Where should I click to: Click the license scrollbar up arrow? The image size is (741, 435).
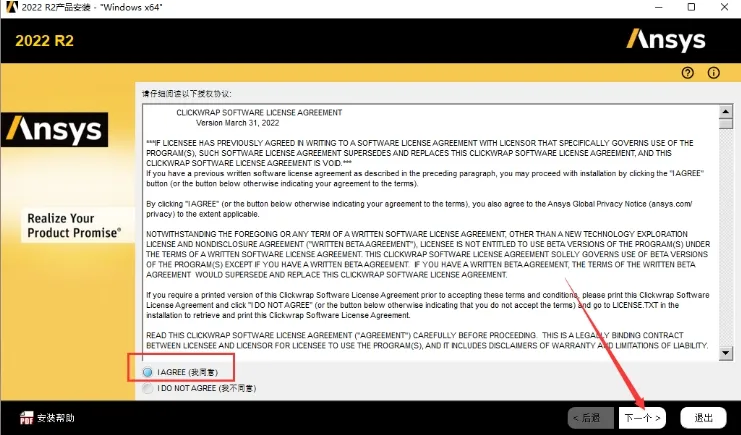pos(725,112)
